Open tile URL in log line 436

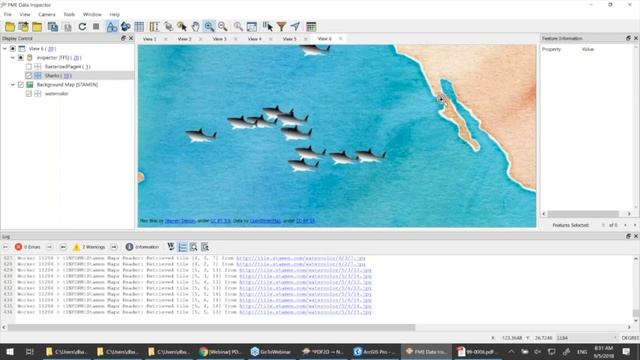point(305,312)
